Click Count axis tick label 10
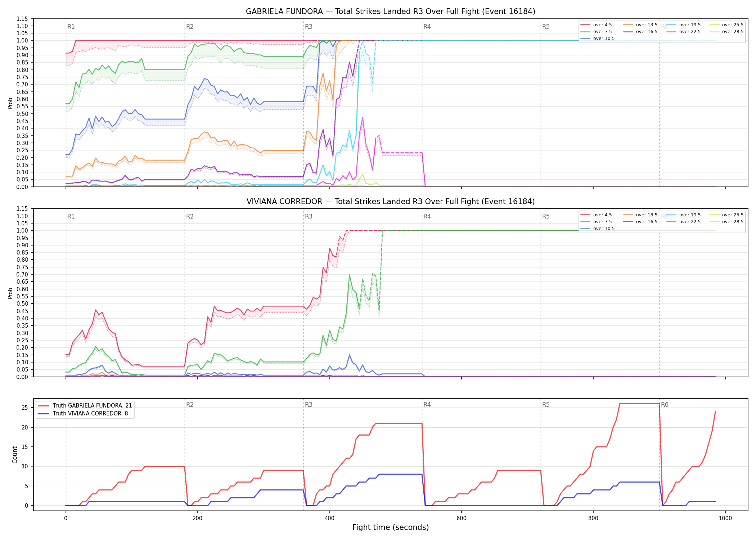Viewport: 756px width, 540px height. 25,467
